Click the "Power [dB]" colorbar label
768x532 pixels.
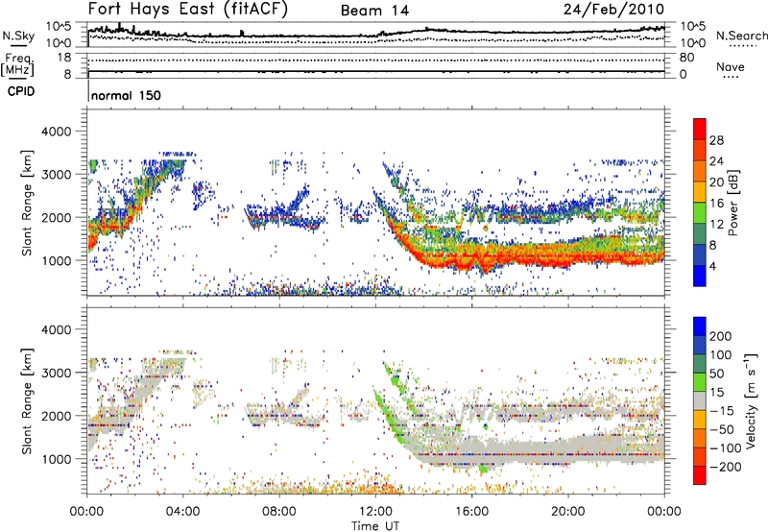(733, 203)
